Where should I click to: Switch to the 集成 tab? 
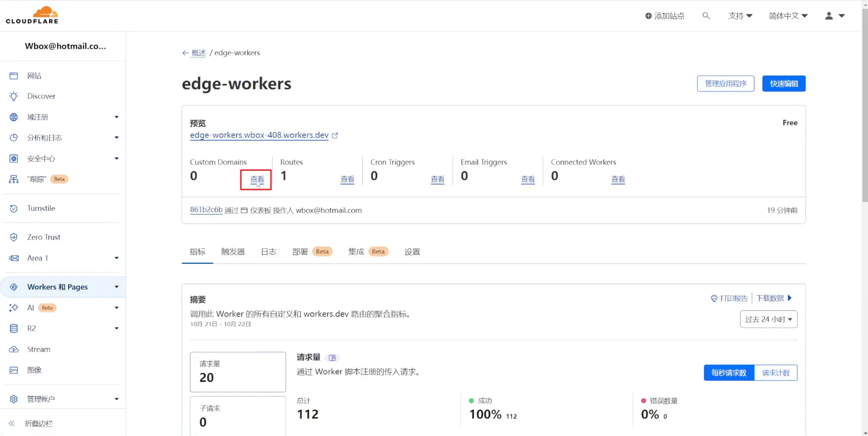point(368,252)
